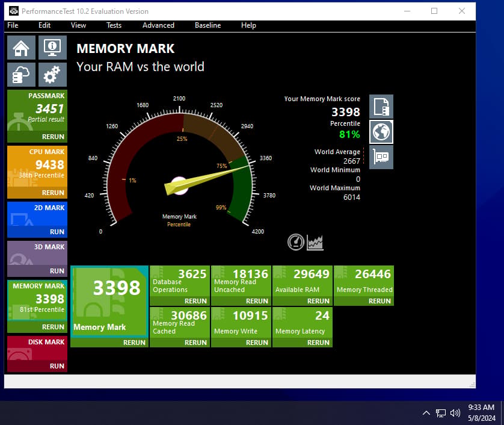Go to the Home screen icon

[21, 48]
